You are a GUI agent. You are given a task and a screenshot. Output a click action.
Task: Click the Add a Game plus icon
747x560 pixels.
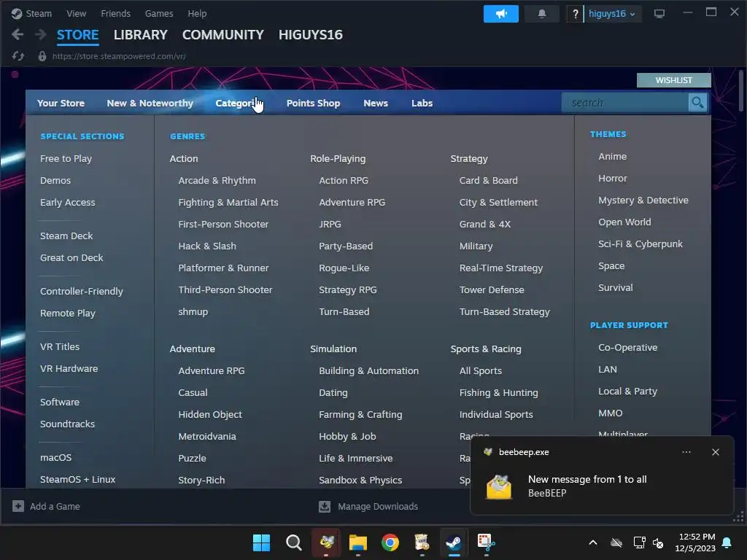click(18, 506)
